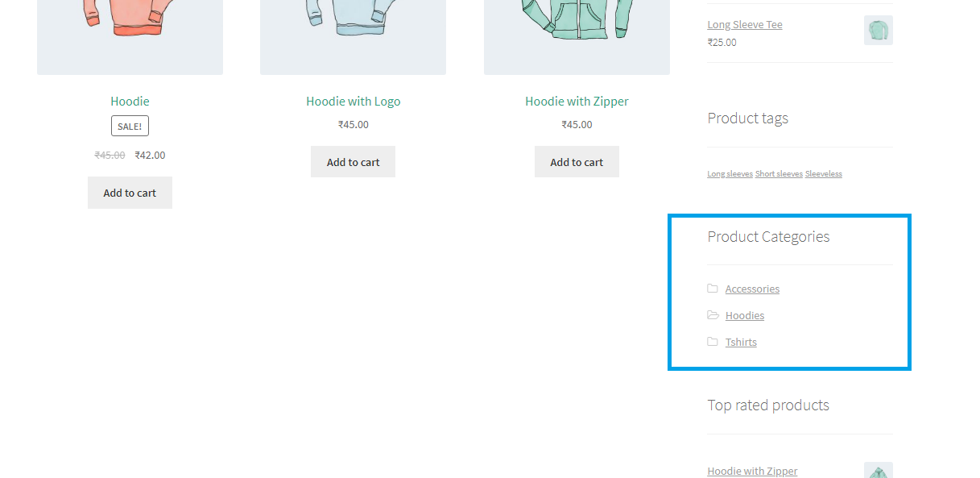Open the Tshirts category link
The image size is (980, 478).
(741, 342)
